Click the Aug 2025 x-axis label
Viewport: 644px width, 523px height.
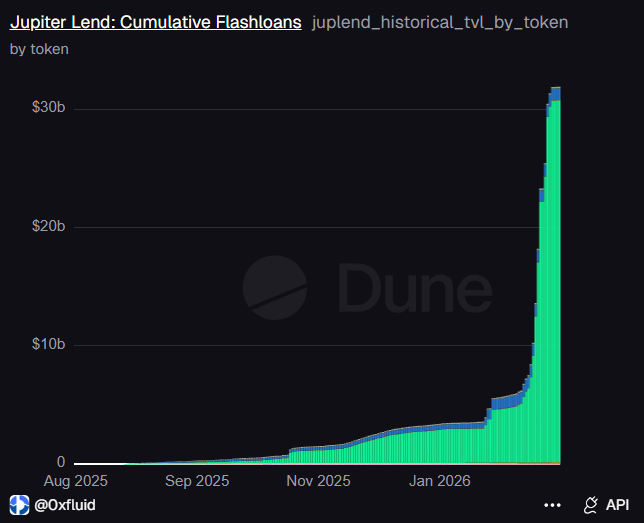(76, 481)
